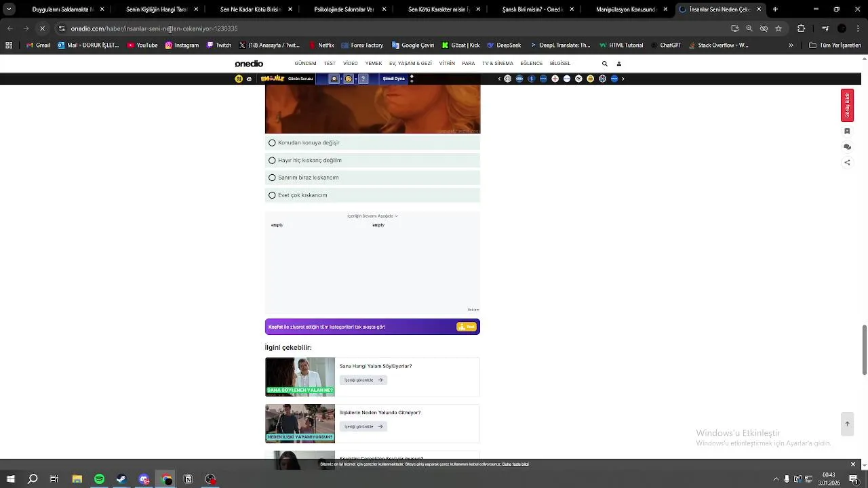Image resolution: width=868 pixels, height=488 pixels.
Task: Open Steam from the taskbar
Action: pos(121,479)
